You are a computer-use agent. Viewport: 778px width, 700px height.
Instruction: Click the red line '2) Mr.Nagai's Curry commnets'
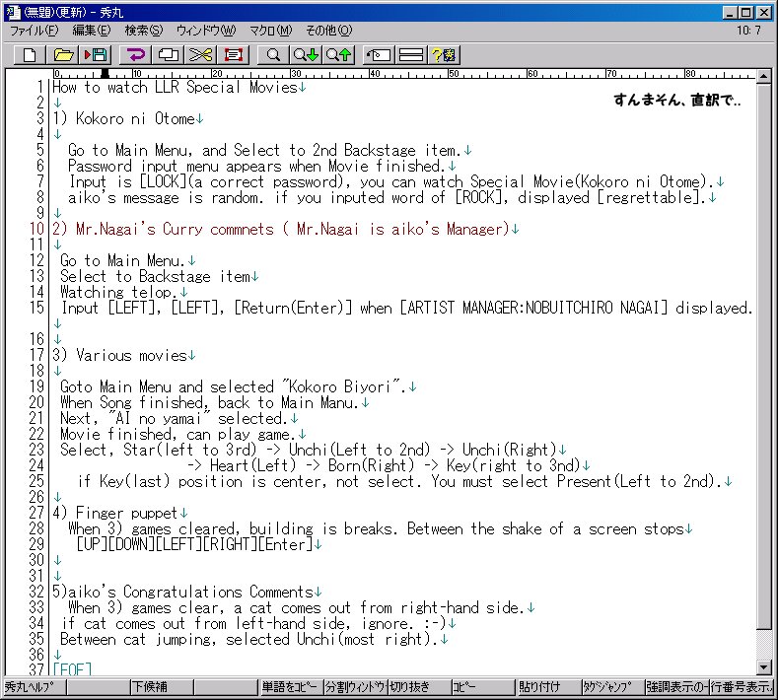coord(281,229)
